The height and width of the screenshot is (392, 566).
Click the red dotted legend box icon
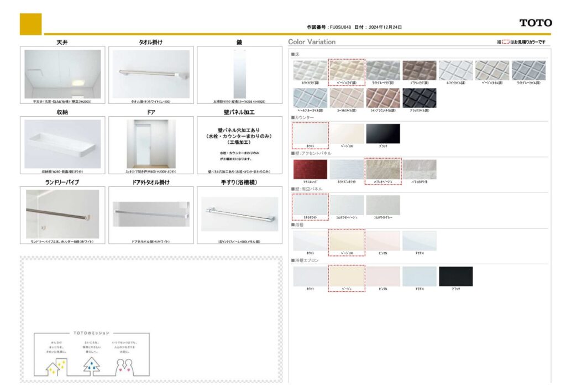[505, 42]
